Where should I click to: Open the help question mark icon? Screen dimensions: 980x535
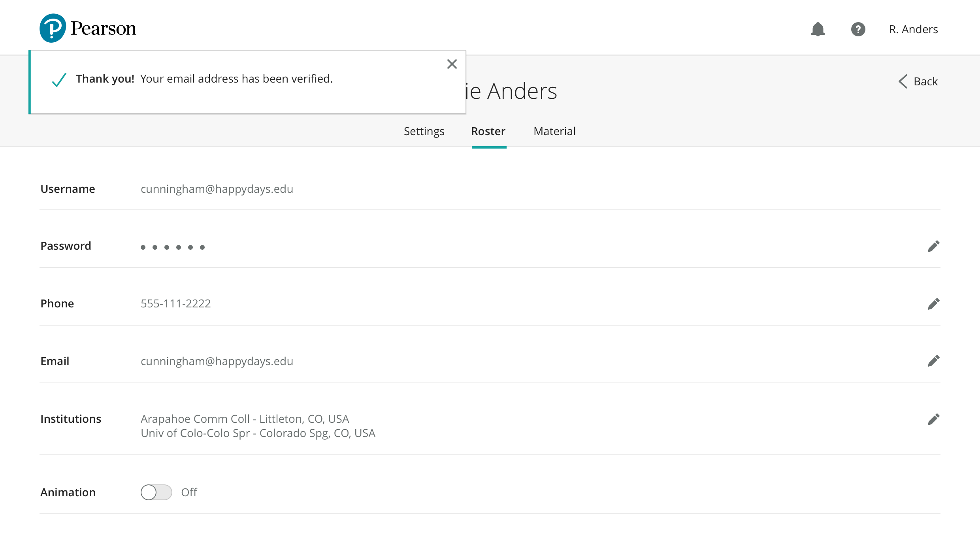coord(858,29)
